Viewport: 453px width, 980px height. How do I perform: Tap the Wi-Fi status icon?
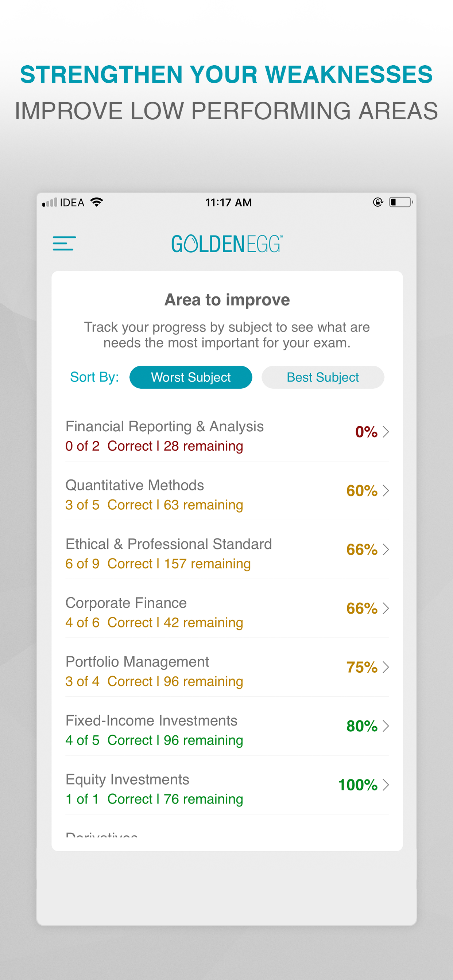coord(97,202)
